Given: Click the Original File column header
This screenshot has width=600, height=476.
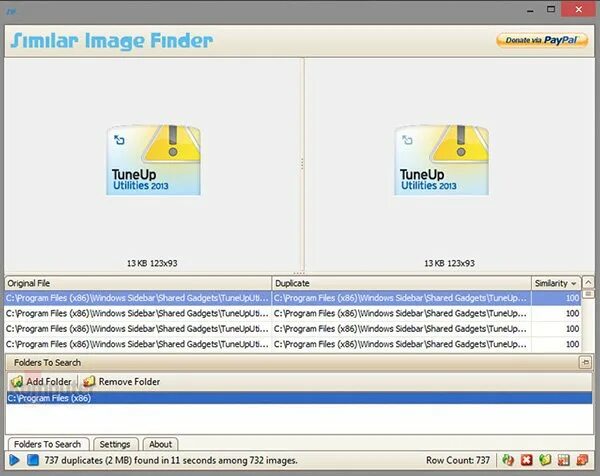Looking at the screenshot, I should click(x=138, y=283).
